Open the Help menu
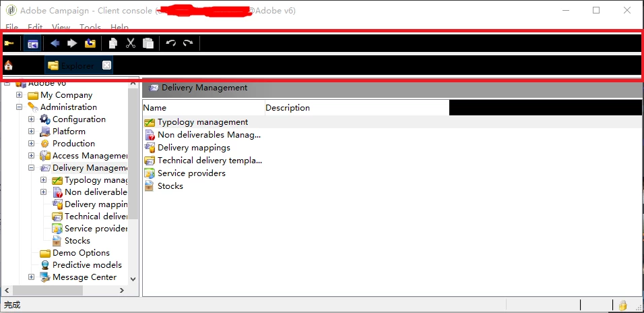 click(x=119, y=27)
